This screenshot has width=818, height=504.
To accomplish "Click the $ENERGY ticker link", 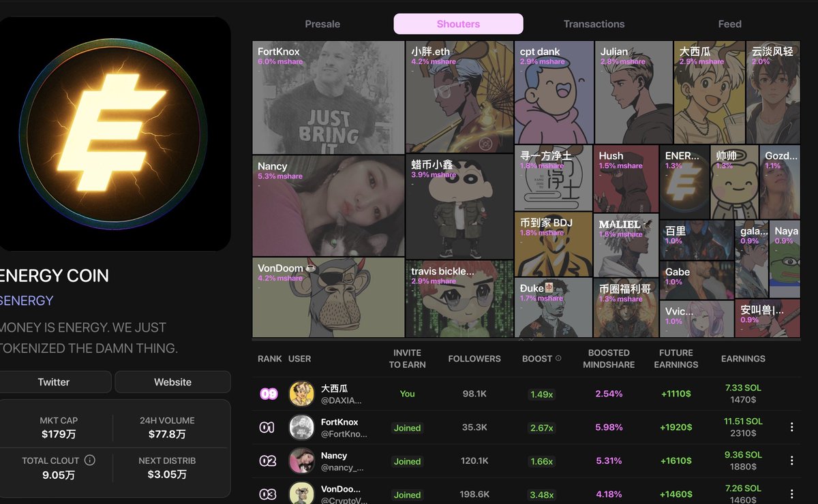I will point(27,300).
